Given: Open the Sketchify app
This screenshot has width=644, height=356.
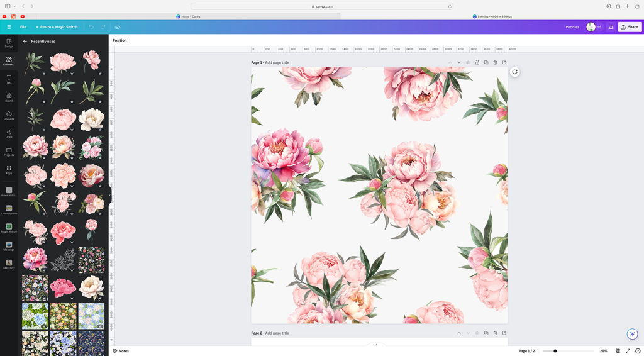Looking at the screenshot, I should 9,264.
